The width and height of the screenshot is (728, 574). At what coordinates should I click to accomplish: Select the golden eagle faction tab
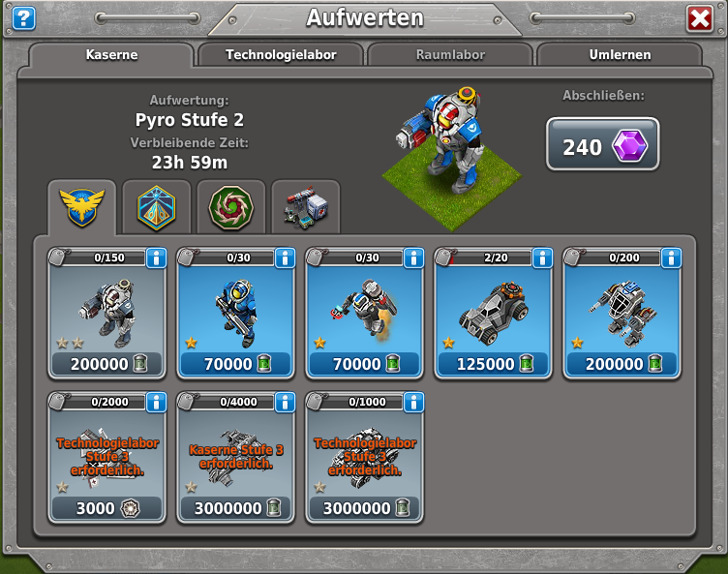click(81, 207)
